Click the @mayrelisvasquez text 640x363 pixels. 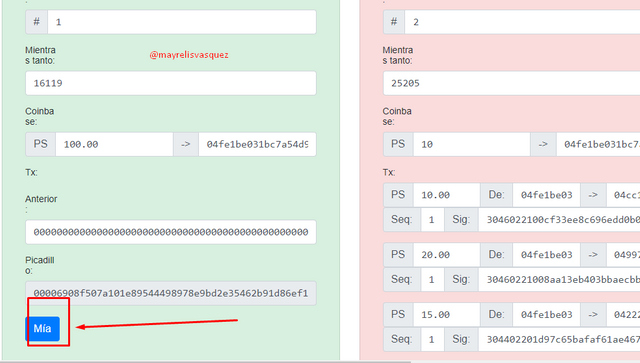click(189, 55)
